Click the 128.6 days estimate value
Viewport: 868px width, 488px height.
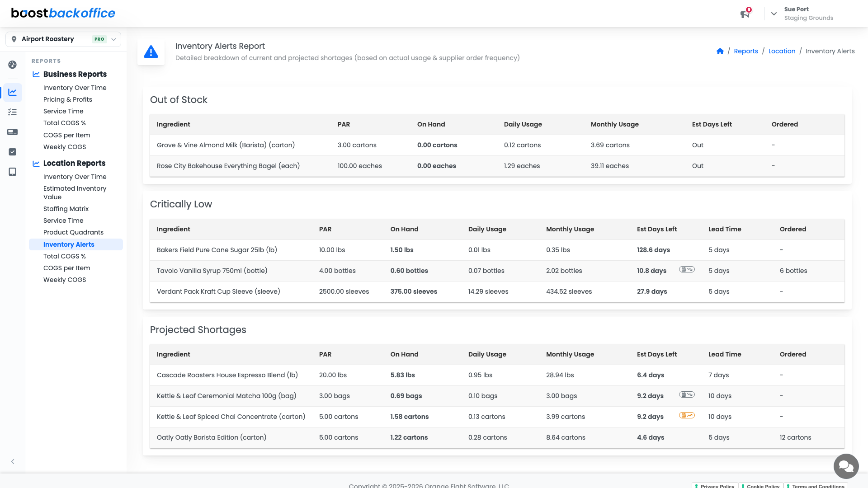click(x=653, y=250)
